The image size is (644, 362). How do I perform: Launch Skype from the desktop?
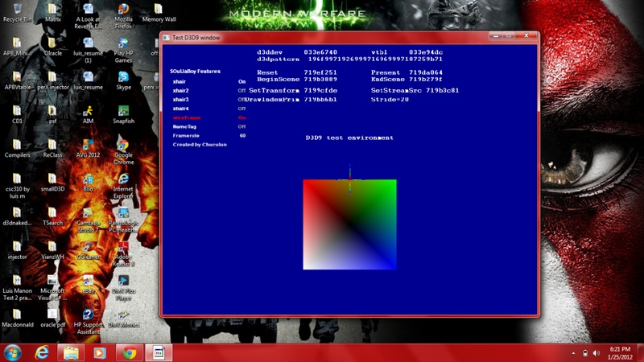tap(123, 81)
